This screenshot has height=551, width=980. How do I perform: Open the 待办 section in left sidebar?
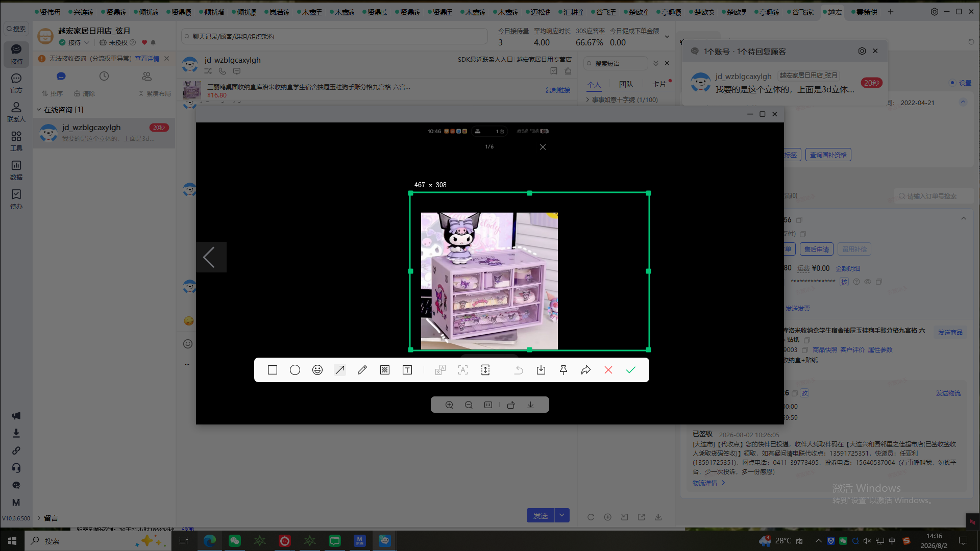click(16, 199)
